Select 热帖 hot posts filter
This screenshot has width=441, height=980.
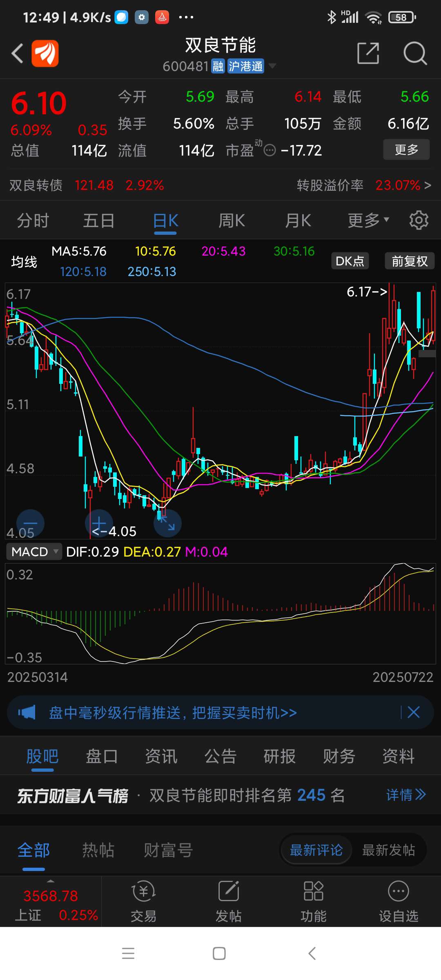click(x=98, y=850)
